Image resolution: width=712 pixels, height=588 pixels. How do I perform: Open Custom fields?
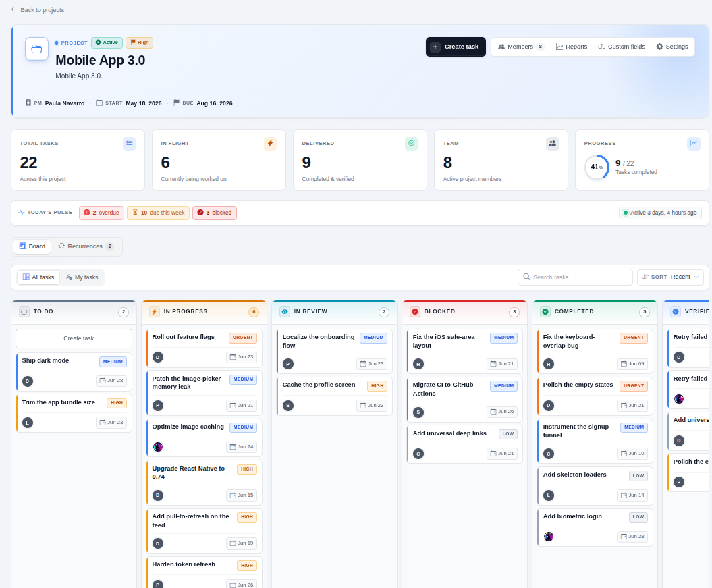[622, 47]
